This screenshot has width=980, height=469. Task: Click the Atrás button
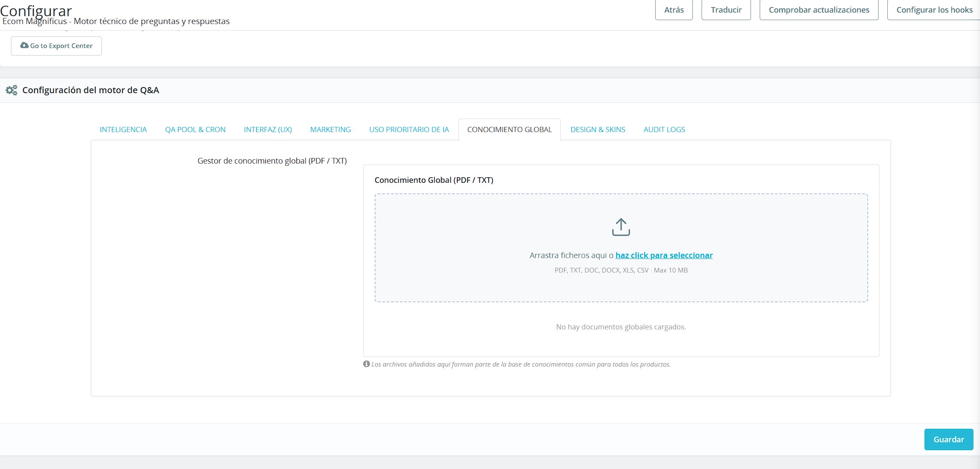674,10
